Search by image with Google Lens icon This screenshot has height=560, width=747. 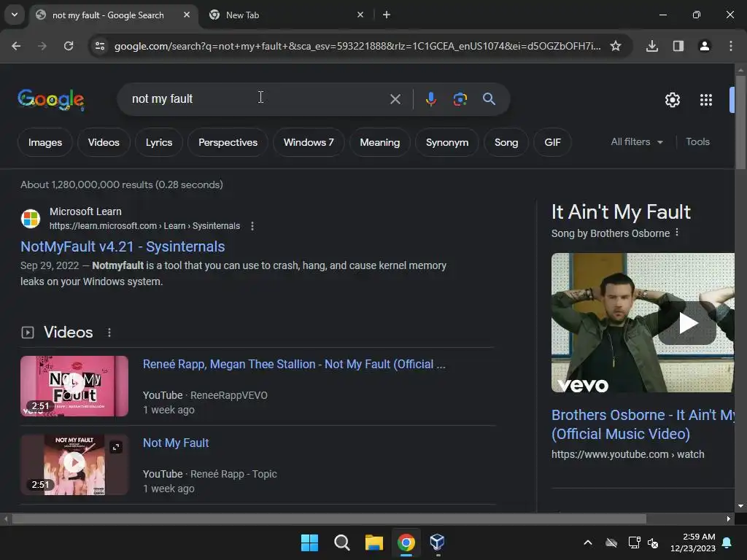460,99
